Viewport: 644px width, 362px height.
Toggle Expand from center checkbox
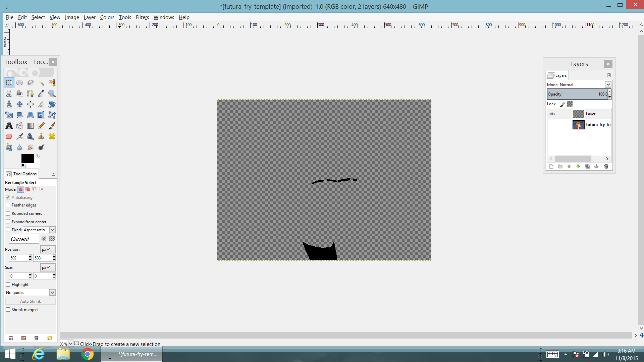click(x=8, y=222)
